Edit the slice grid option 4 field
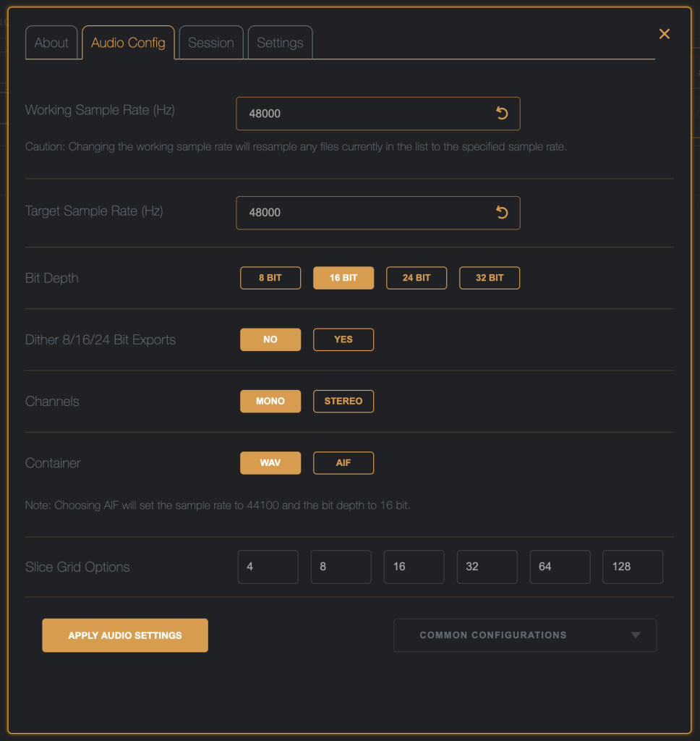 [x=268, y=567]
